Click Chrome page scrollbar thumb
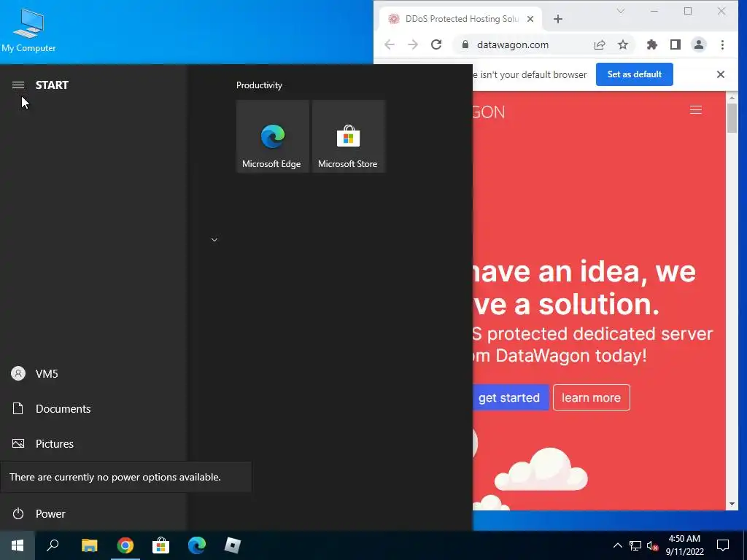This screenshot has height=560, width=747. click(732, 118)
